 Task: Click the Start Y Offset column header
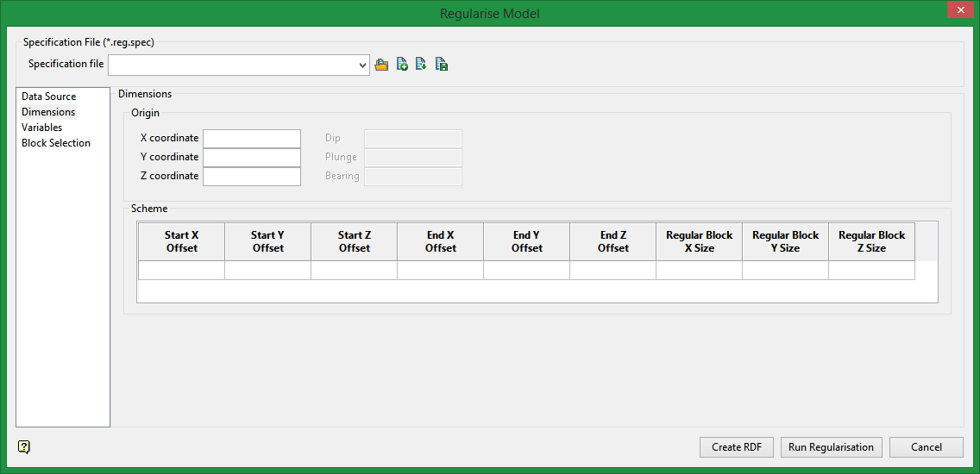coord(267,241)
